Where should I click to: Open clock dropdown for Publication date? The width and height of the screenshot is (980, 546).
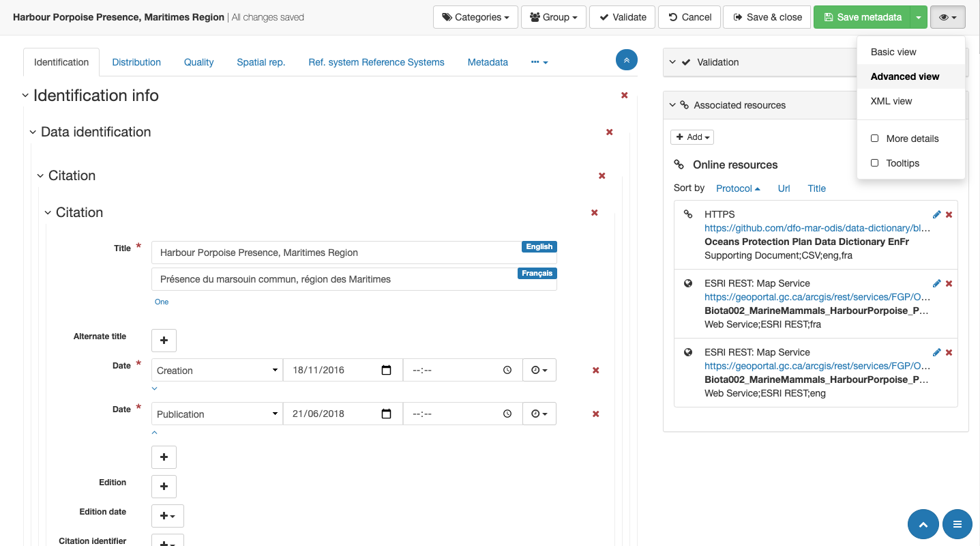539,414
